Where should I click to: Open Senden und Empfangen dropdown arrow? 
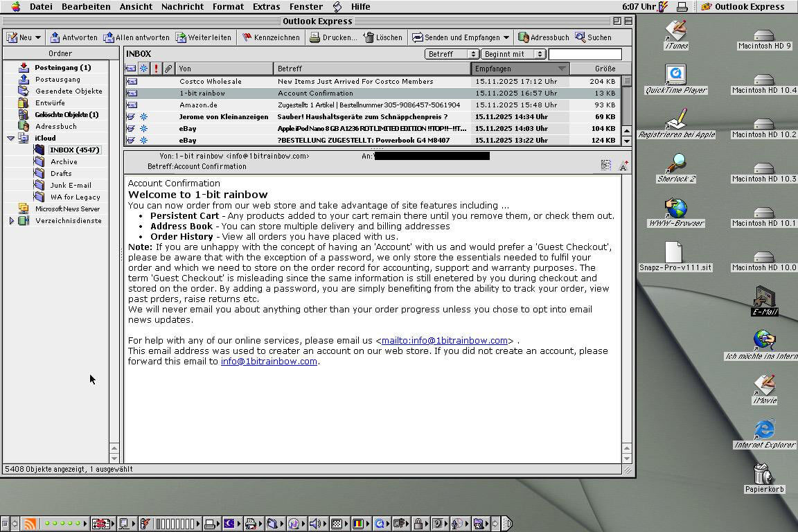tap(506, 37)
